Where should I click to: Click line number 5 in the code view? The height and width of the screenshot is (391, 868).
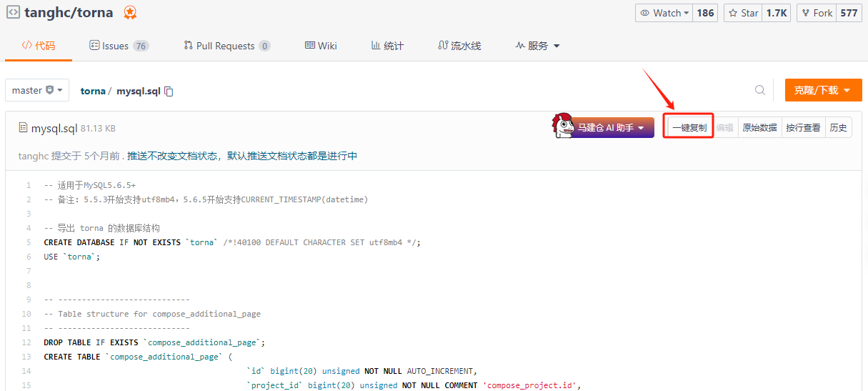(29, 242)
